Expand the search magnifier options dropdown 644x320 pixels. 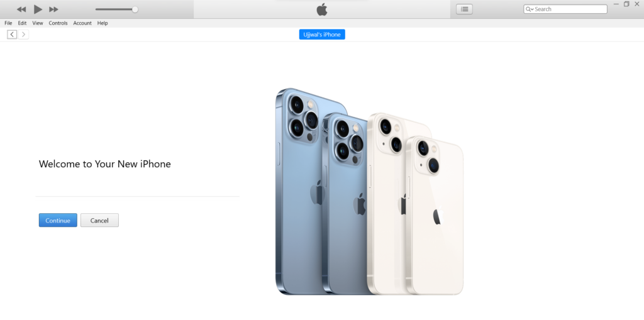click(x=530, y=9)
